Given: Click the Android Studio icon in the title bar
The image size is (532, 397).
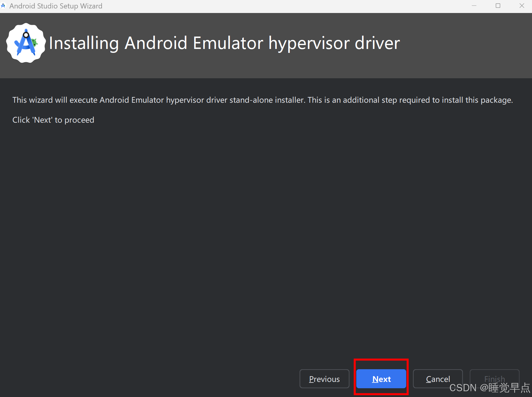Looking at the screenshot, I should point(3,5).
